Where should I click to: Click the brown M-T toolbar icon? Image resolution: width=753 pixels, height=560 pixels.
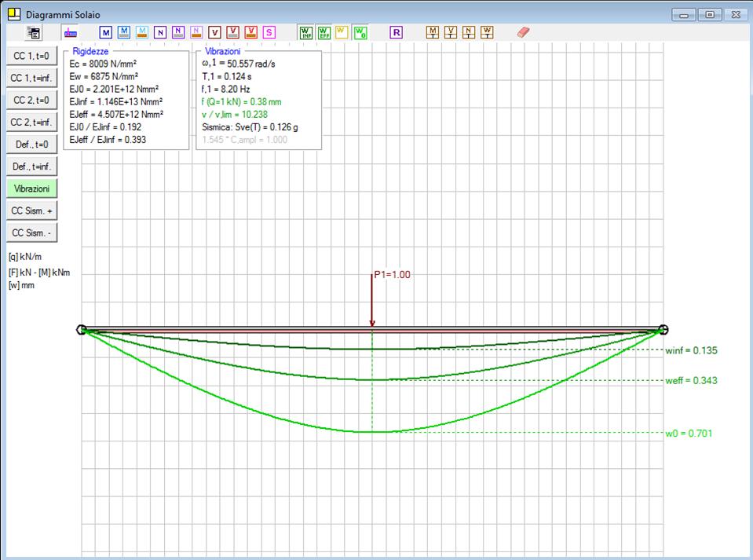click(433, 32)
